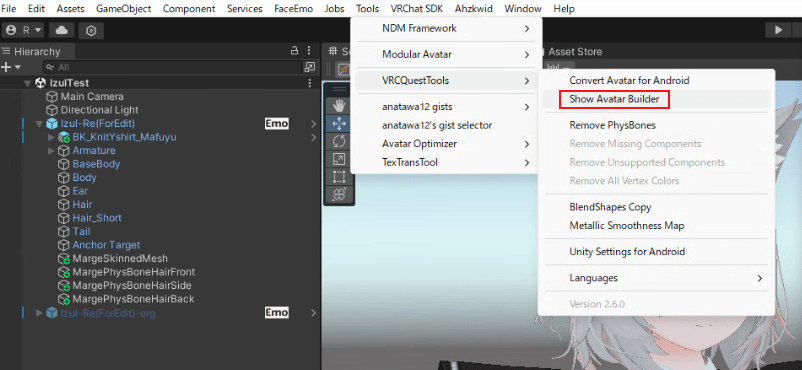Image resolution: width=802 pixels, height=370 pixels.
Task: Switch to the Asset Store tab
Action: pyautogui.click(x=575, y=52)
